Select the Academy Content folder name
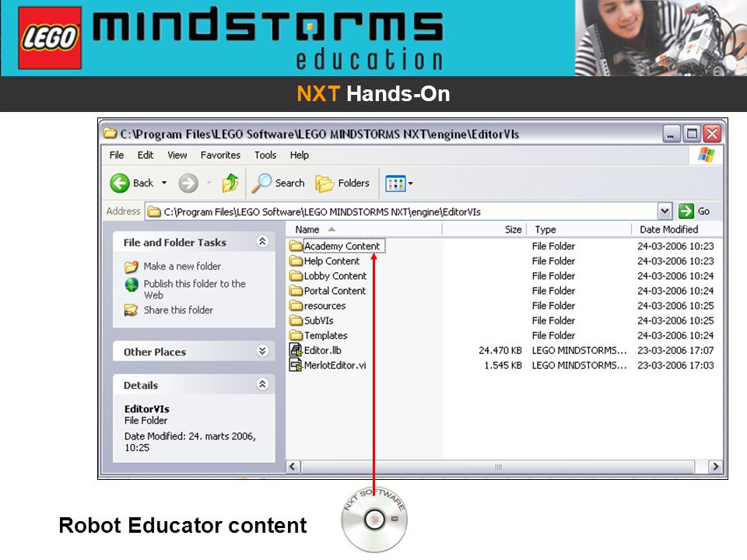The height and width of the screenshot is (560, 747). point(342,246)
